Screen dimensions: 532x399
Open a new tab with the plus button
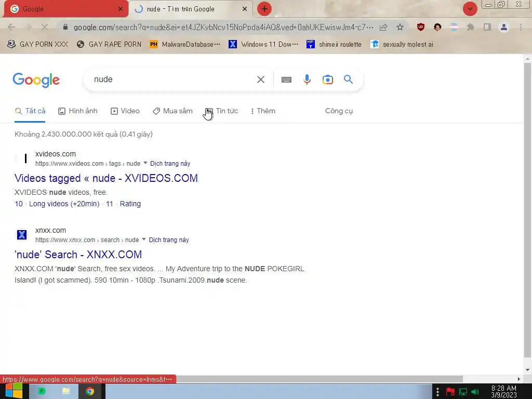tap(264, 9)
